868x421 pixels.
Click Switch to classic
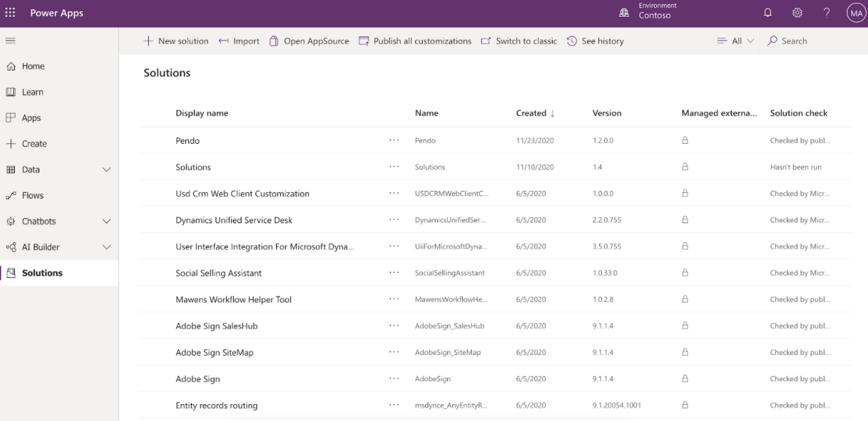519,41
